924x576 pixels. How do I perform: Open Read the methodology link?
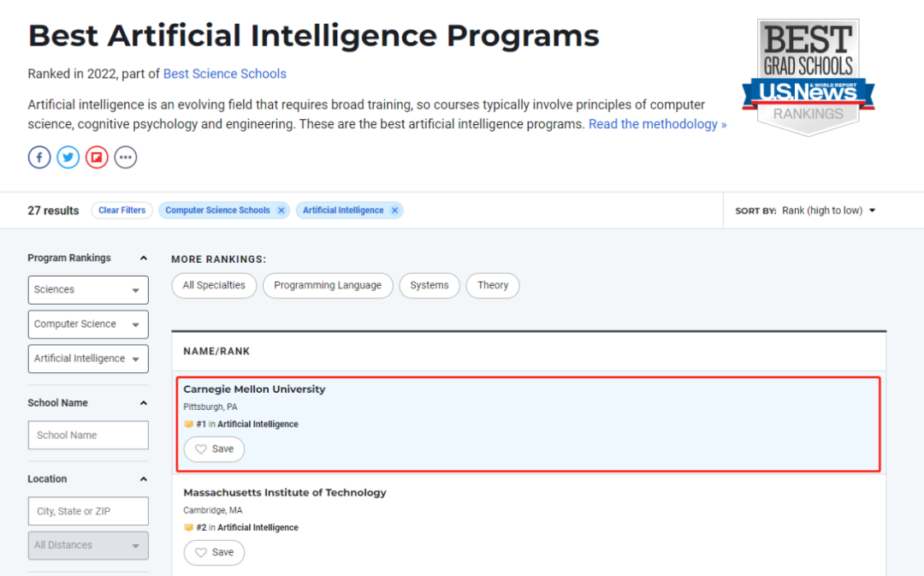[x=658, y=124]
